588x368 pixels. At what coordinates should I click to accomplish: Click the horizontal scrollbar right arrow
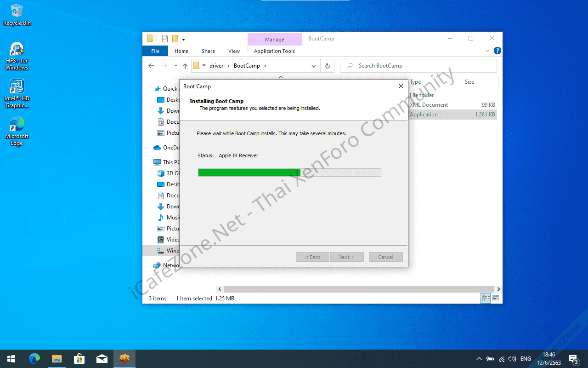499,289
